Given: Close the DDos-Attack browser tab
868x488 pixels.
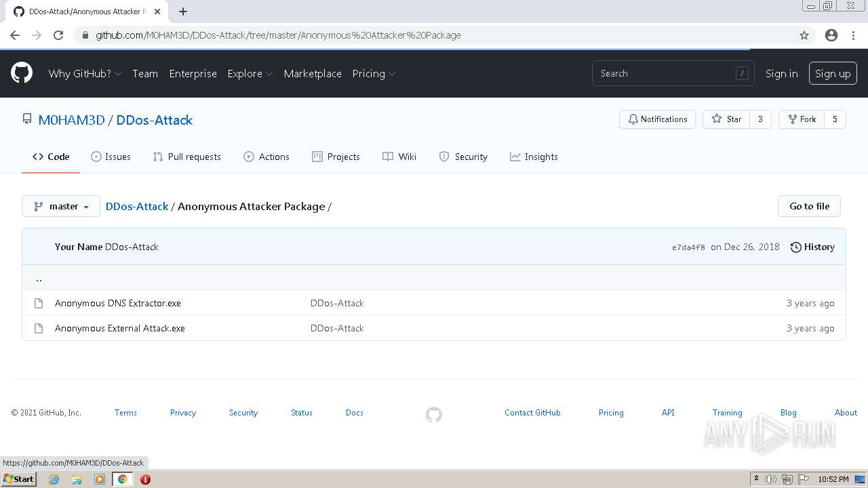Looking at the screenshot, I should [157, 12].
